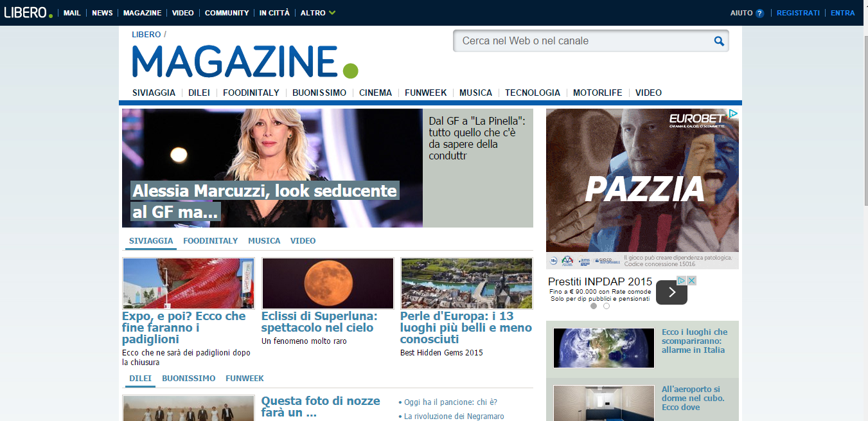
Task: Click 'All'aeroporto si dorme nel cubo' link
Action: click(x=693, y=399)
